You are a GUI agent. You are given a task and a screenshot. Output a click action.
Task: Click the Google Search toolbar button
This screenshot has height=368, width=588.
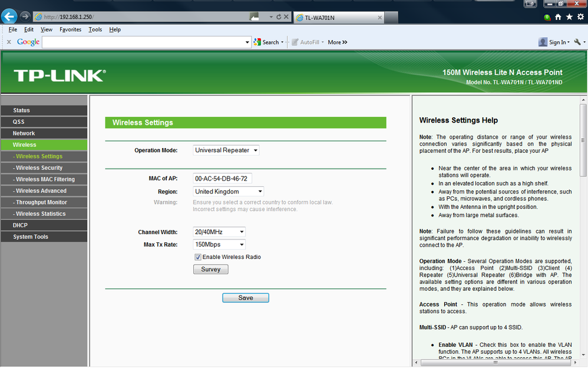[269, 42]
